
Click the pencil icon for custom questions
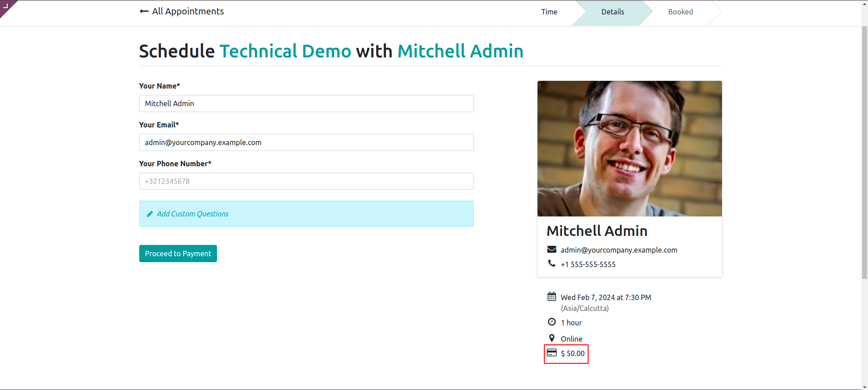click(x=150, y=214)
